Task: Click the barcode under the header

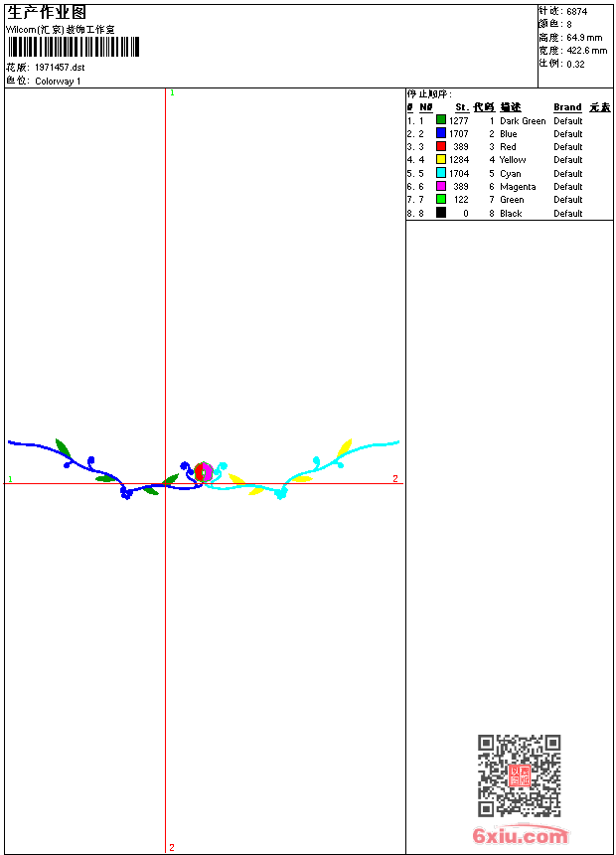Action: (74, 47)
